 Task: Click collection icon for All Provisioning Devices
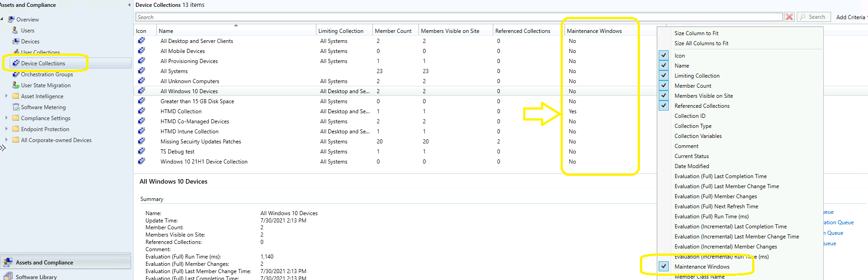coord(141,61)
